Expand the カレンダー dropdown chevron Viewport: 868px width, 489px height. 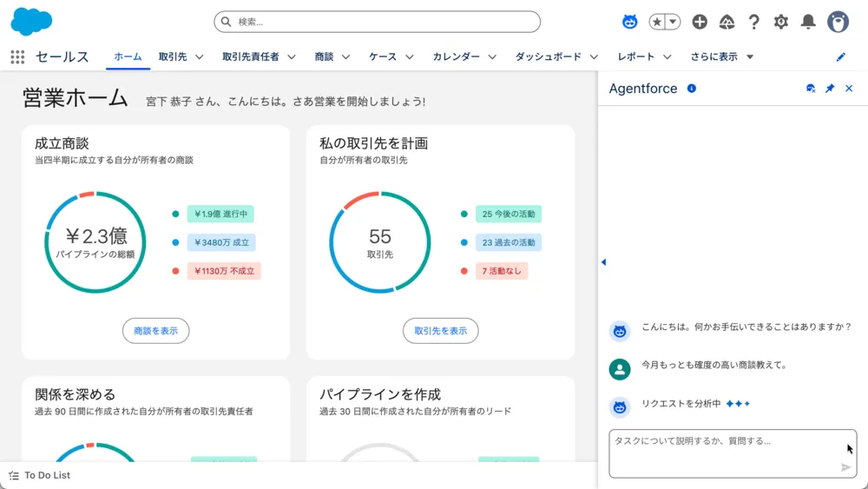492,56
